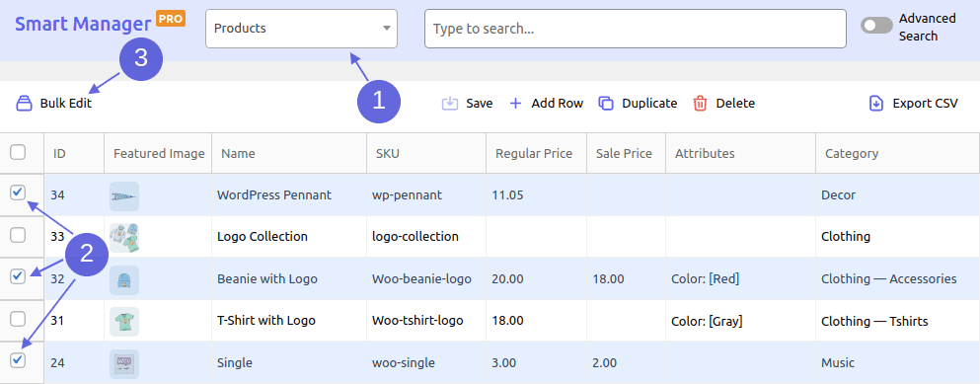This screenshot has height=384, width=980.
Task: Click the Featured Image column header
Action: point(159,153)
